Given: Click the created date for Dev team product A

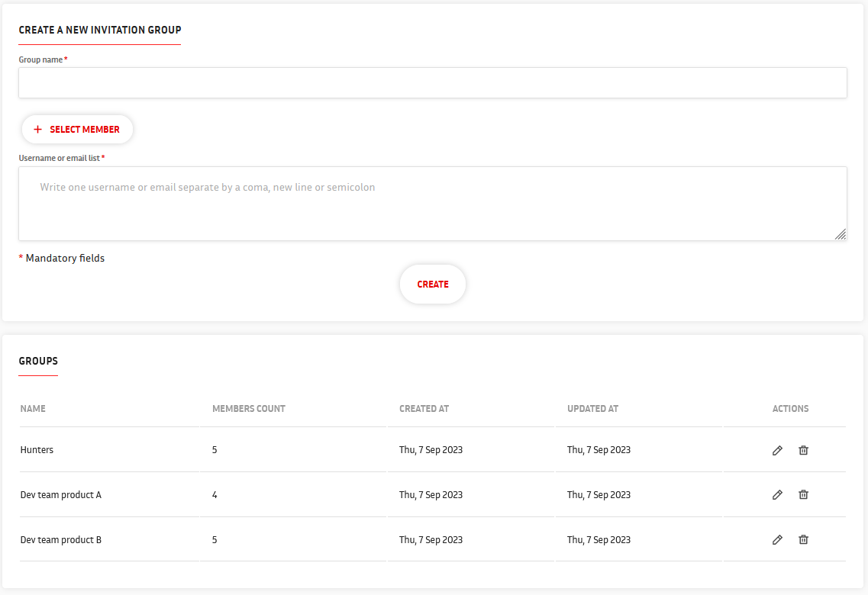Looking at the screenshot, I should tap(431, 495).
